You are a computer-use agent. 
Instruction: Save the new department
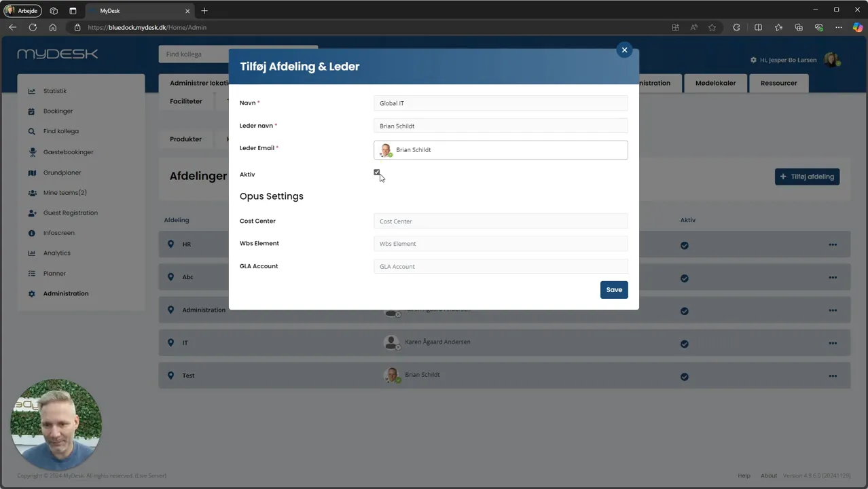tap(614, 289)
